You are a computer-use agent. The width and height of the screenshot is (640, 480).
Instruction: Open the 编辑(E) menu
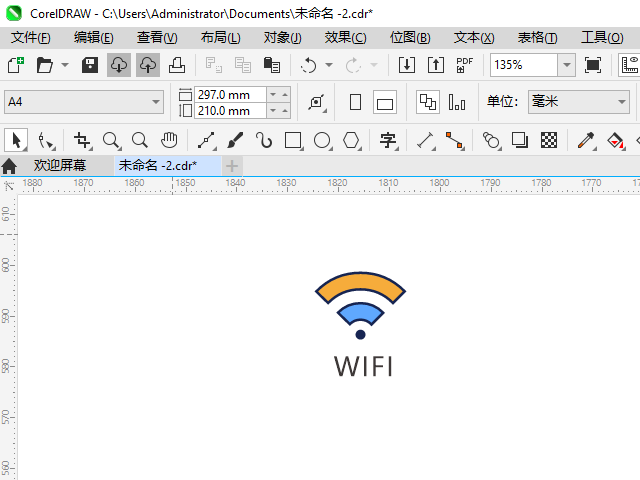pyautogui.click(x=93, y=38)
